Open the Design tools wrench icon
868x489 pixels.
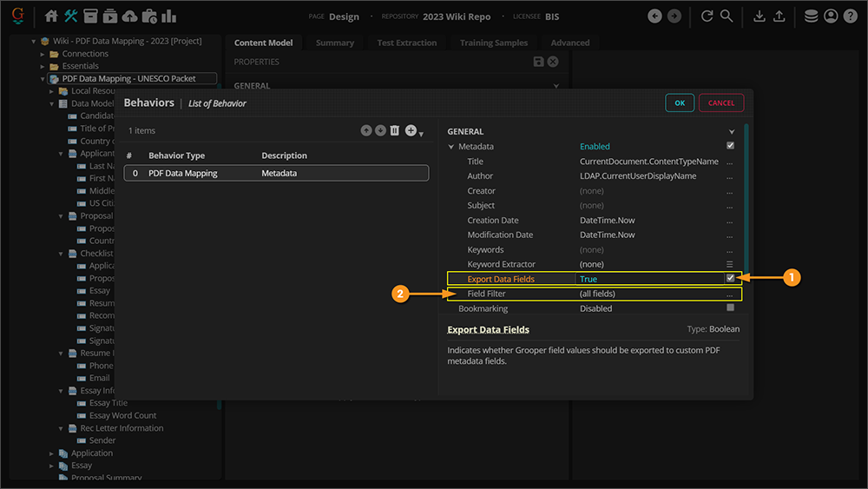click(x=71, y=16)
